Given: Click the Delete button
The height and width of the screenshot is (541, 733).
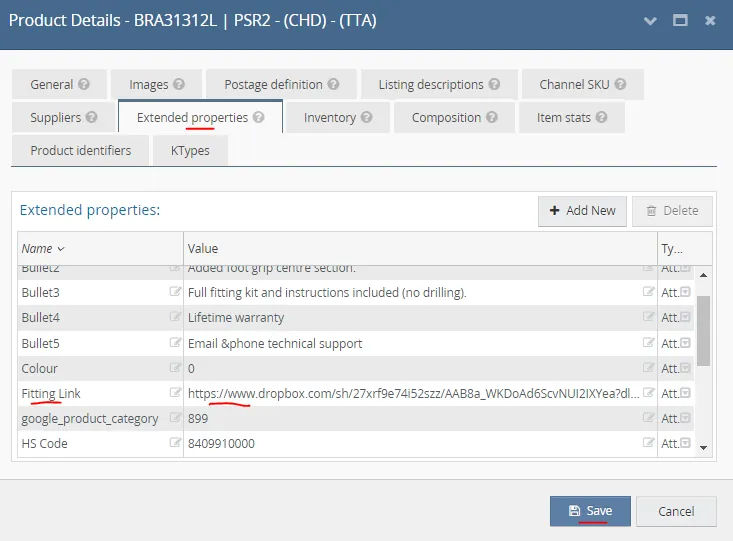Looking at the screenshot, I should 672,211.
